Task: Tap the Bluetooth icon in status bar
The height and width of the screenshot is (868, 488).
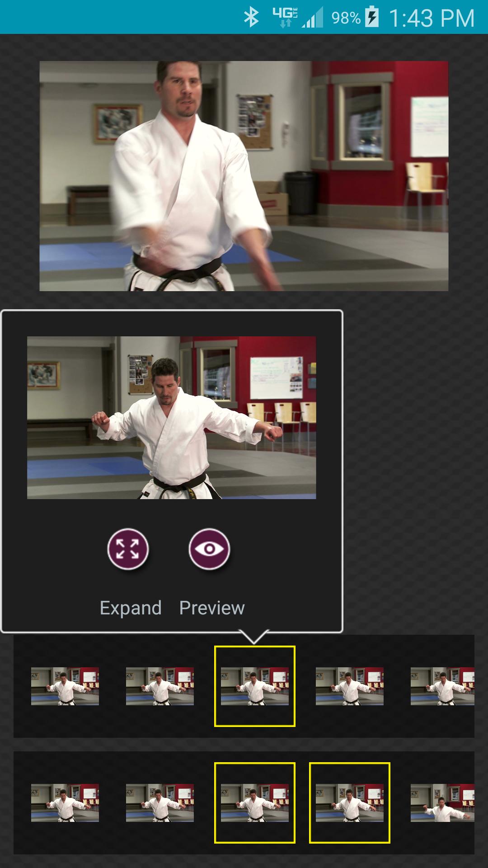Action: pos(251,18)
